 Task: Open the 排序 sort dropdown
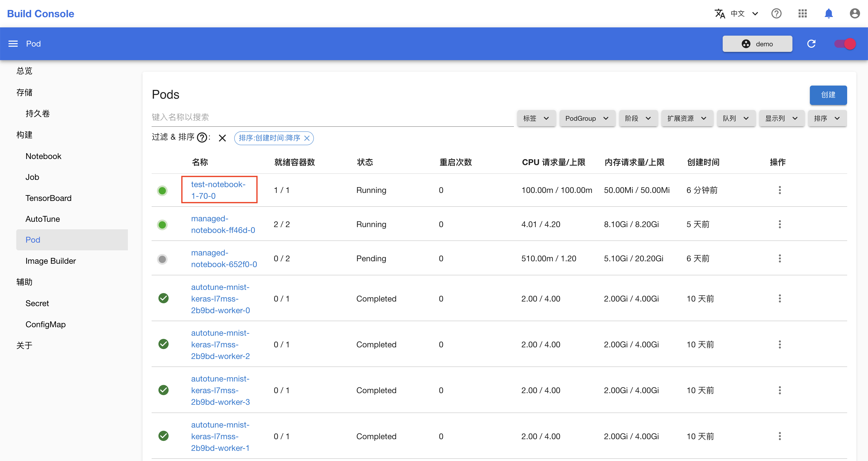coord(827,118)
